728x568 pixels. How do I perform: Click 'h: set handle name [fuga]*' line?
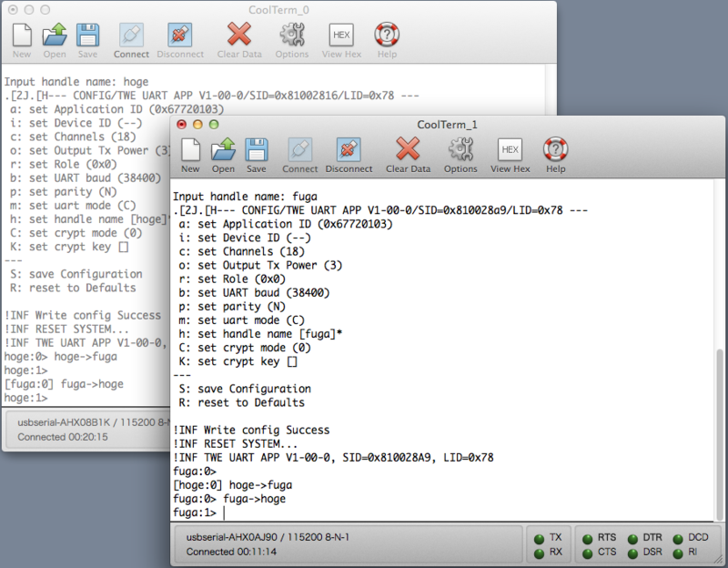point(260,334)
